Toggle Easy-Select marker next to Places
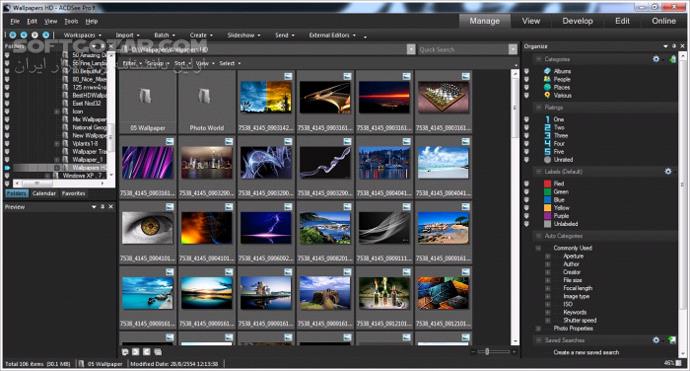The height and width of the screenshot is (371, 690). [527, 87]
